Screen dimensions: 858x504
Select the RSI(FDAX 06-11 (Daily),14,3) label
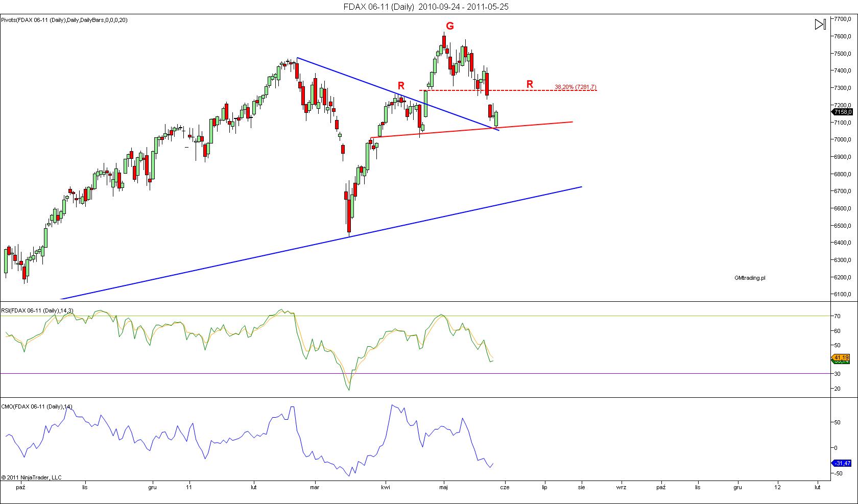(x=37, y=310)
